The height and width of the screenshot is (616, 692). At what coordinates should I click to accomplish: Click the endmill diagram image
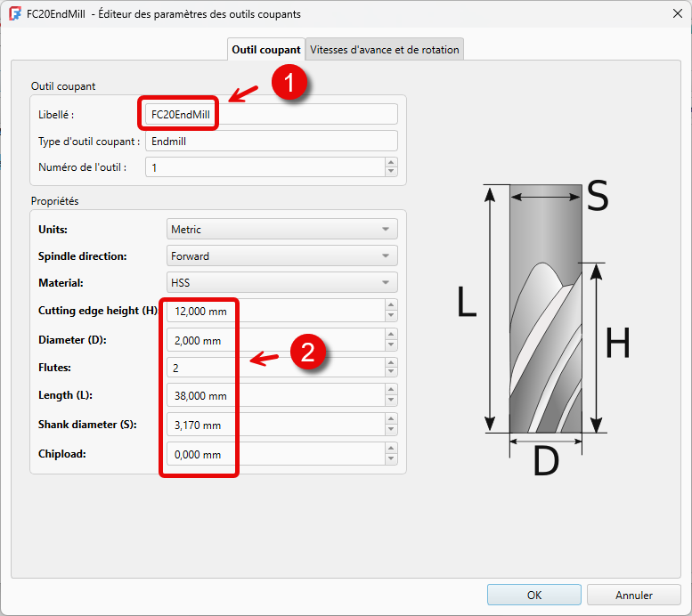point(545,328)
